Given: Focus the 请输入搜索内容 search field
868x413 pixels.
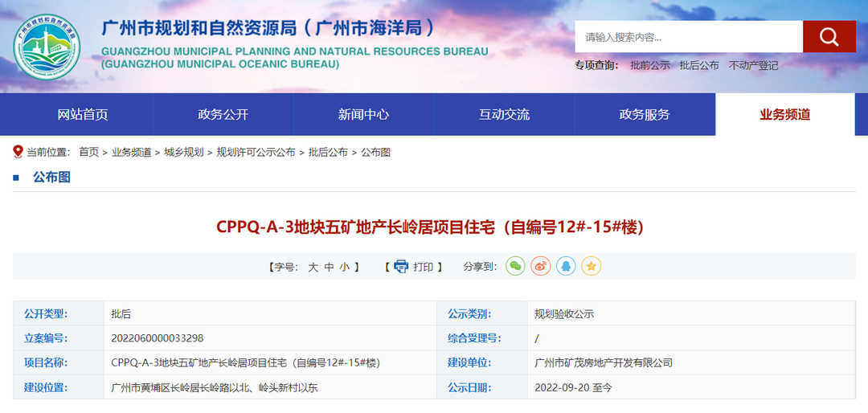Looking at the screenshot, I should tap(689, 36).
